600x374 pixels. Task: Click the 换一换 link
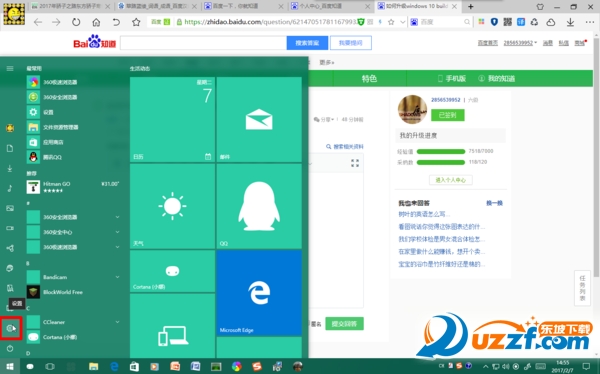(x=494, y=203)
